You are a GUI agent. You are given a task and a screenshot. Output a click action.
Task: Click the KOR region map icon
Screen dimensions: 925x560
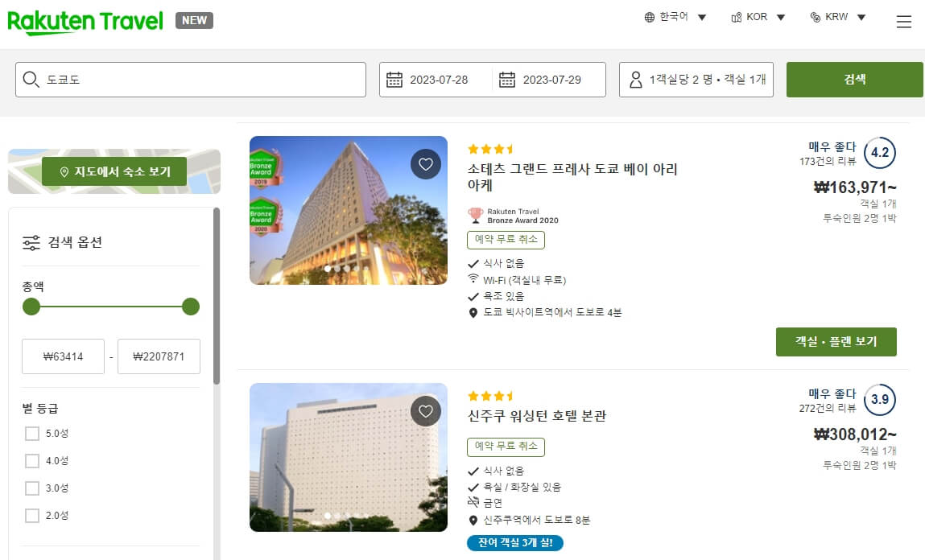(x=737, y=17)
